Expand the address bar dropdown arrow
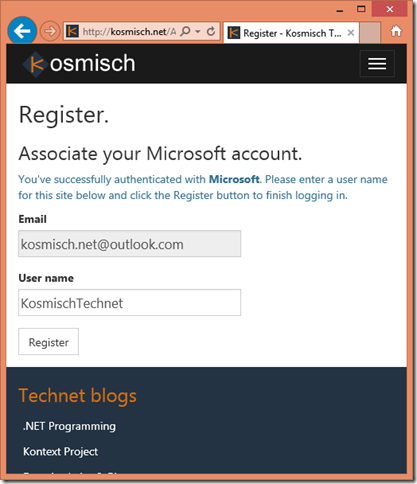Viewport: 417px width, 484px height. click(x=198, y=32)
